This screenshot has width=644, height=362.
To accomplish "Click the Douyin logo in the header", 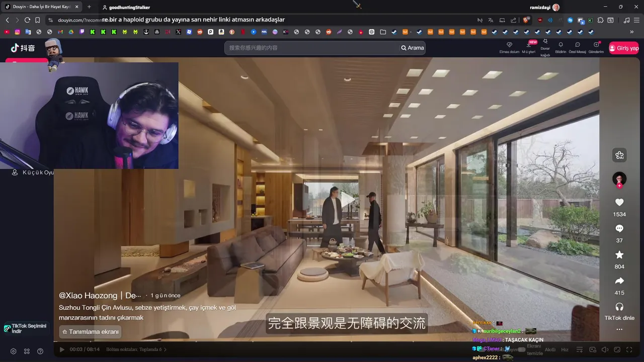I will 23,48.
